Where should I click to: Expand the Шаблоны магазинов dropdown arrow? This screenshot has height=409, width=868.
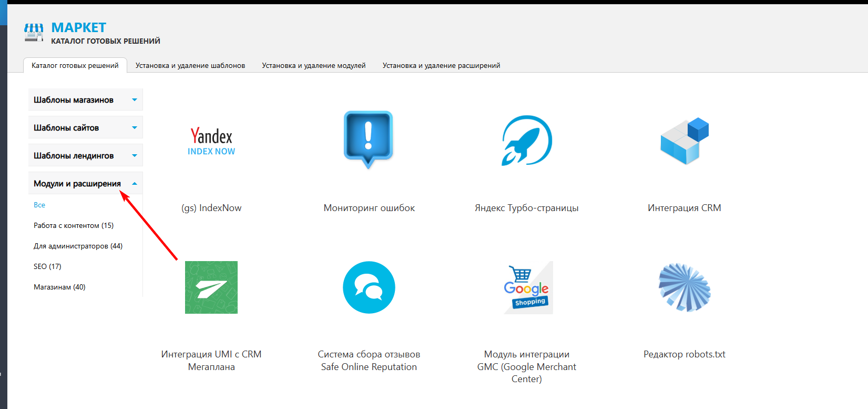tap(135, 100)
